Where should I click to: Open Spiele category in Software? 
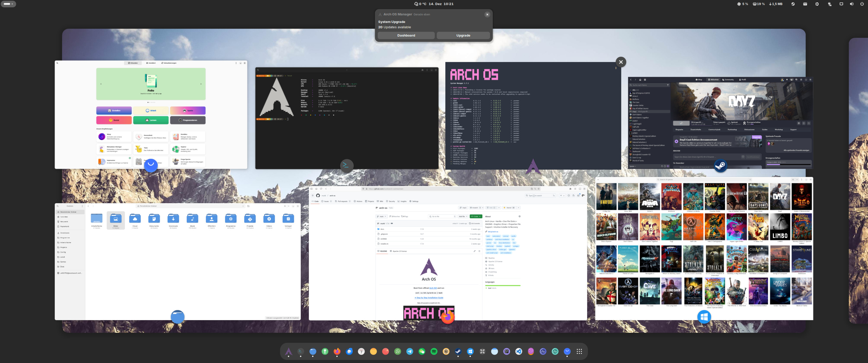pos(188,111)
